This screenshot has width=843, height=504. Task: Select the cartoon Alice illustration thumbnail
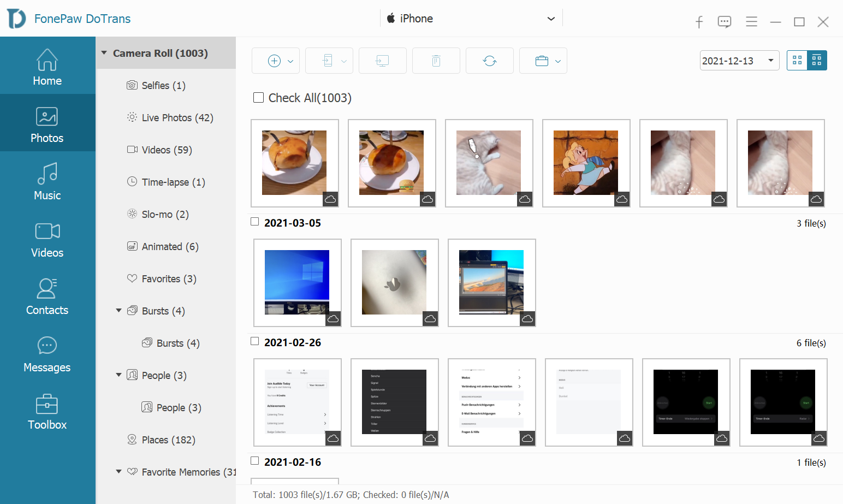click(586, 163)
